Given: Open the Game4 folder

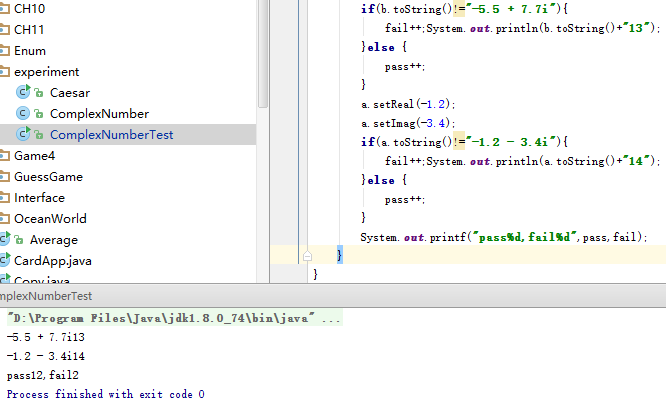Looking at the screenshot, I should pos(34,156).
